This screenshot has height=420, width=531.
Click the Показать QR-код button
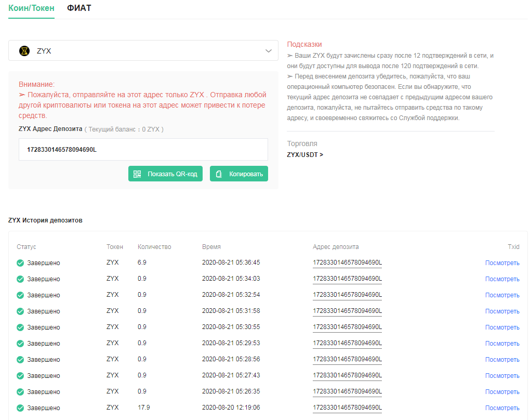point(165,174)
